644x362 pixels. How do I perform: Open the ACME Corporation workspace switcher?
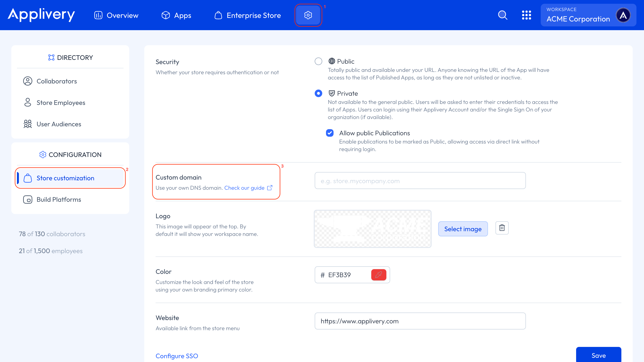point(578,15)
